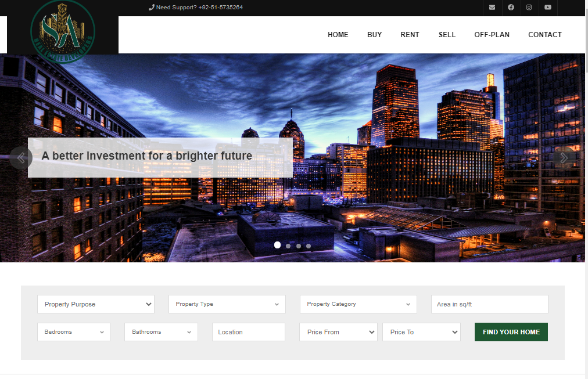Click the email envelope icon in top bar
The image size is (588, 379).
(492, 8)
